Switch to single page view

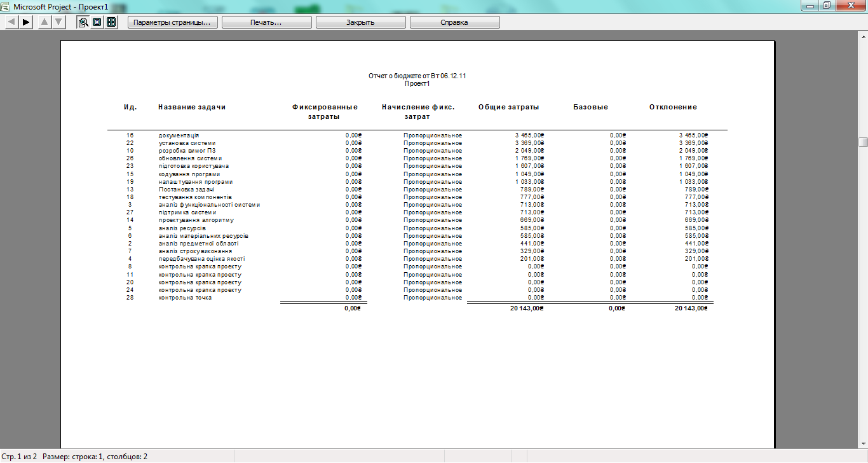click(x=97, y=22)
